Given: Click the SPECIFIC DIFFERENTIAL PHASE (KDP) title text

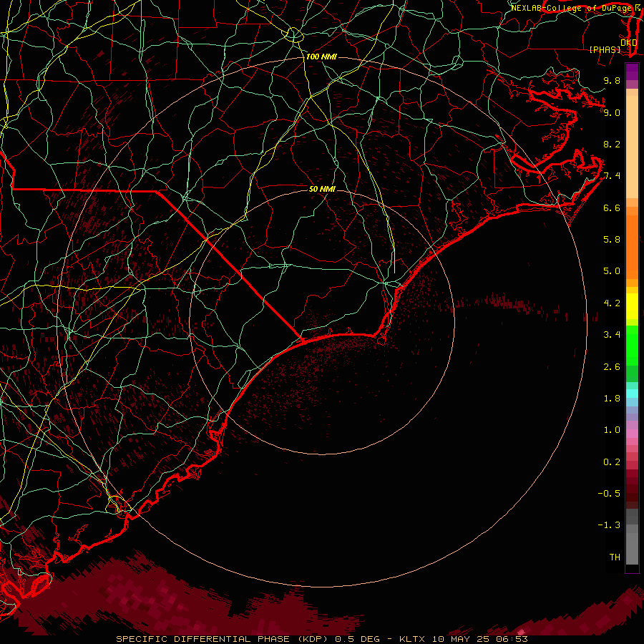Looking at the screenshot, I should (223, 639).
